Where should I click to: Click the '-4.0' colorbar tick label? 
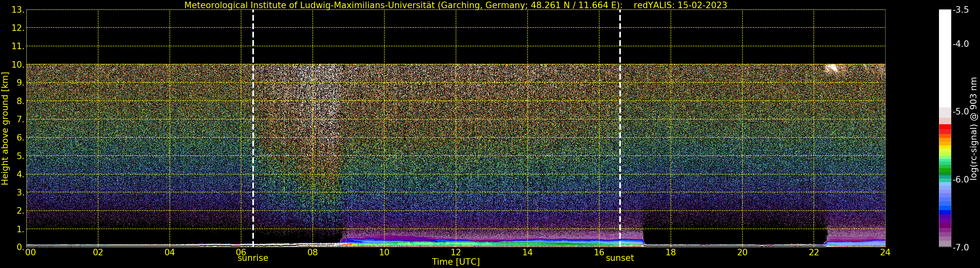click(960, 44)
